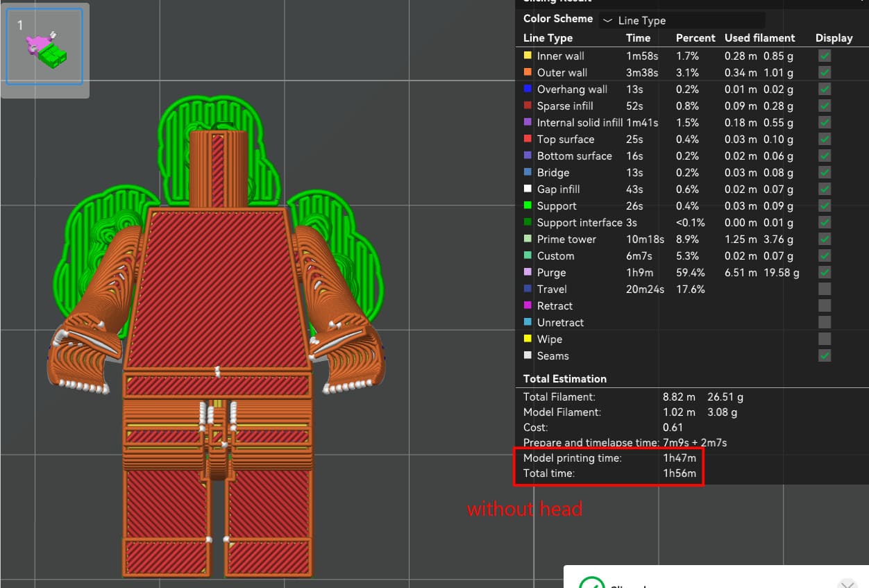The width and height of the screenshot is (869, 588).
Task: Click the model filament weight "3.08 g"
Action: click(723, 412)
